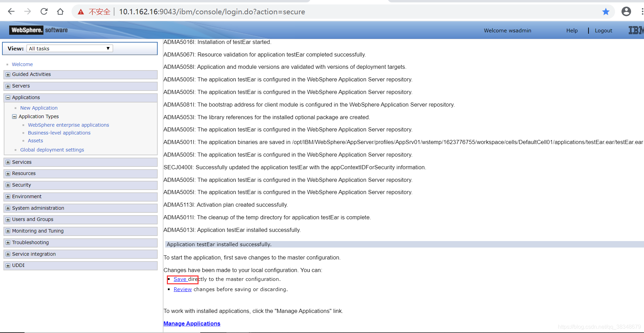This screenshot has height=333, width=644.
Task: Click the browser forward arrow
Action: pos(28,12)
